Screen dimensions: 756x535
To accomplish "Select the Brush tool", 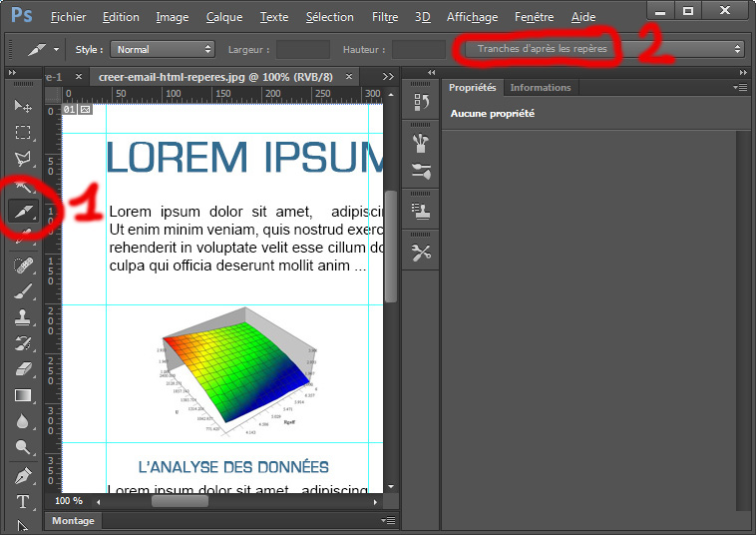I will (23, 290).
